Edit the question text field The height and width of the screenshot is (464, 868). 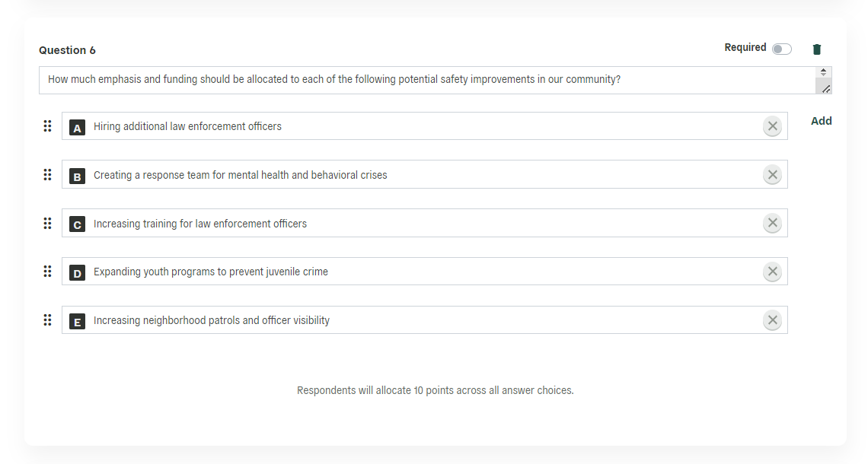tap(427, 80)
